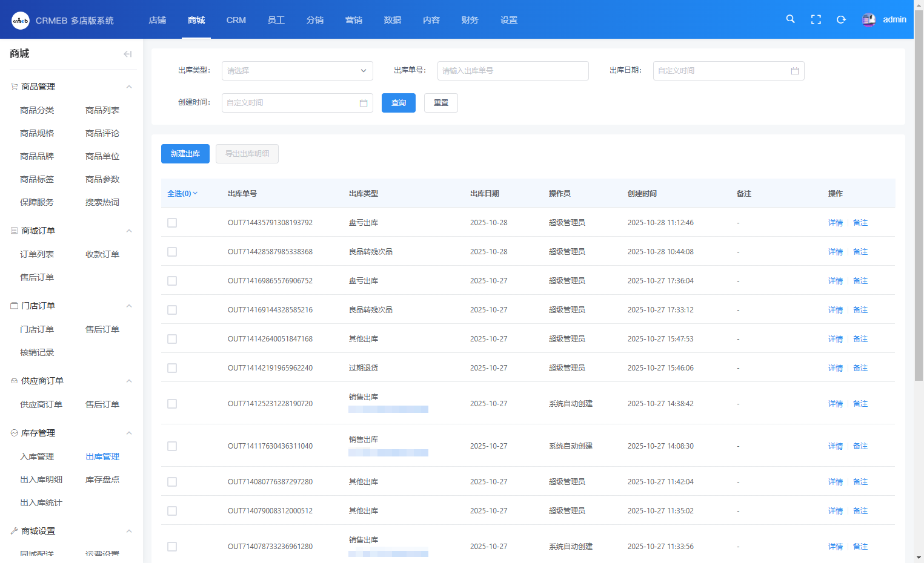Check the box for OUT714435791308193792 row

click(172, 223)
